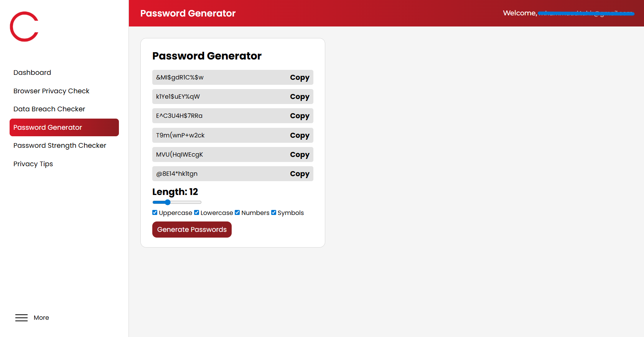
Task: Toggle the Symbols checkbox
Action: pyautogui.click(x=273, y=213)
